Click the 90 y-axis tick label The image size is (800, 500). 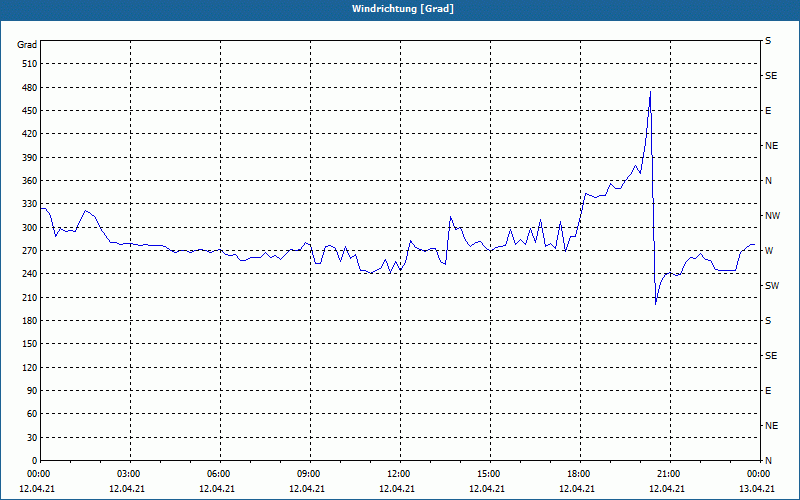point(32,391)
